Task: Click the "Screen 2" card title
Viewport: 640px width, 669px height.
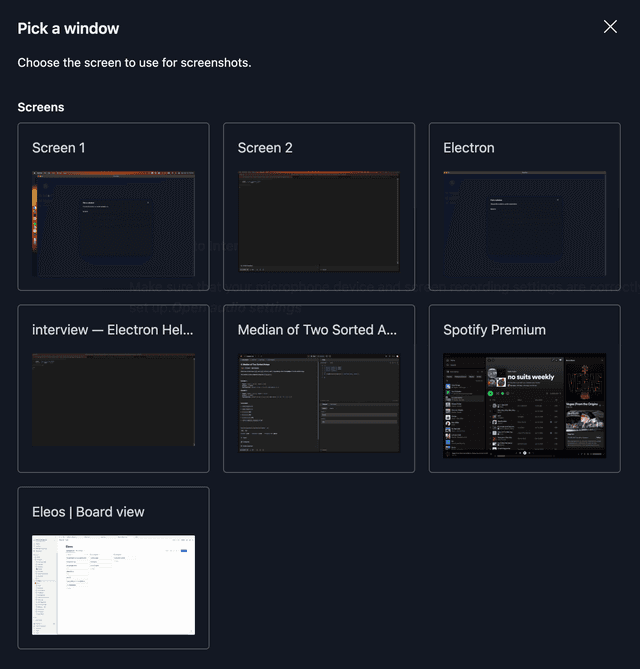Action: (x=265, y=148)
